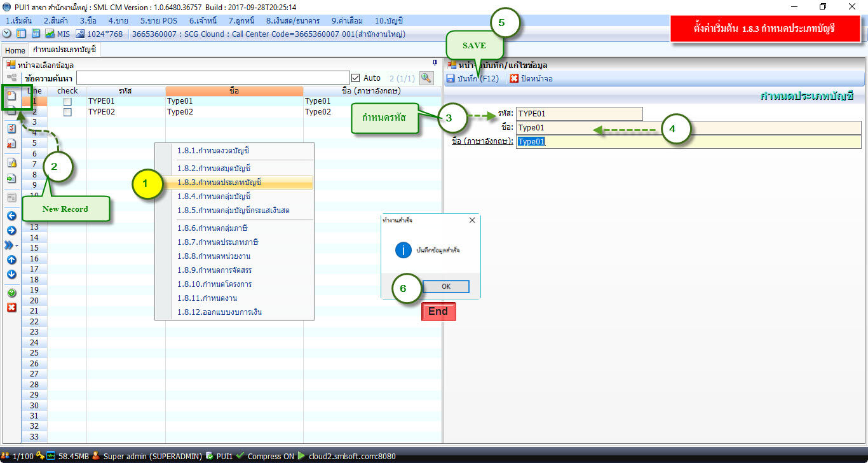868x463 pixels.
Task: Select the TYPE02 code cell
Action: (126, 112)
